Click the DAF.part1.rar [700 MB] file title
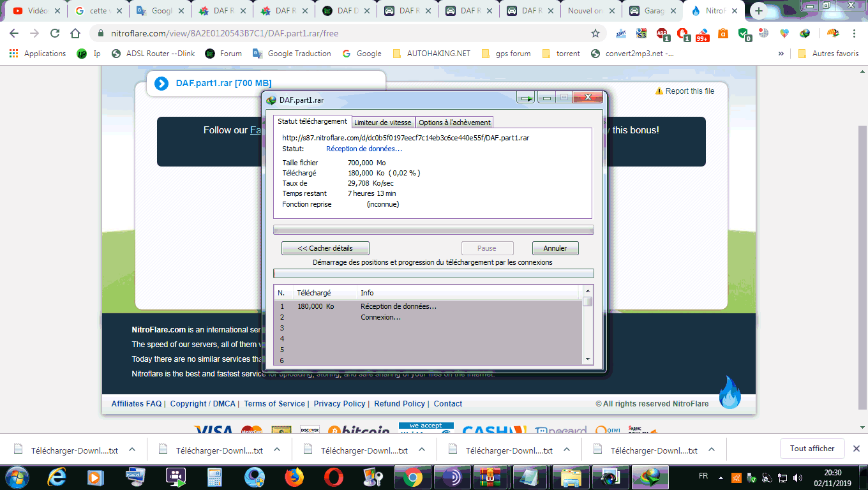Viewport: 868px width, 490px height. (223, 83)
